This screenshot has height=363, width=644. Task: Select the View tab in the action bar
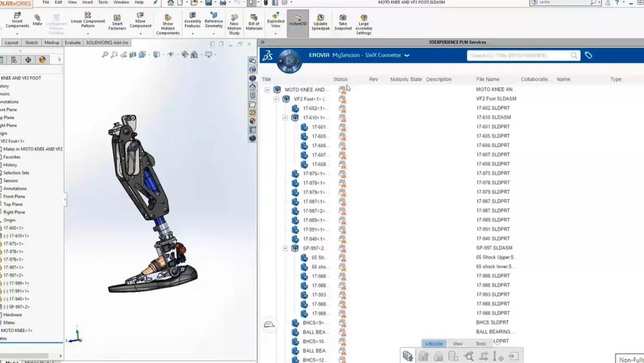[x=457, y=343]
